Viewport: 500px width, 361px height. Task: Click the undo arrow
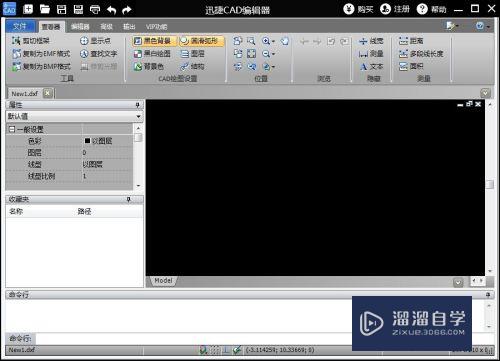pyautogui.click(x=111, y=10)
